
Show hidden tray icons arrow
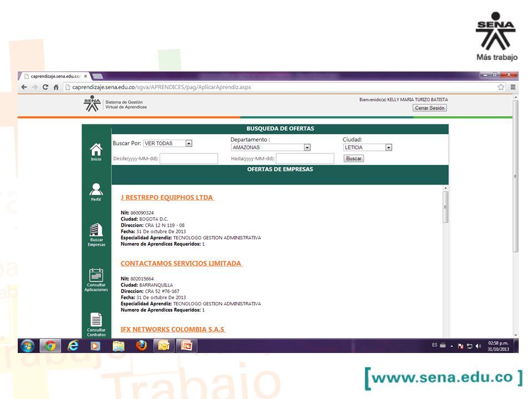[x=452, y=346]
